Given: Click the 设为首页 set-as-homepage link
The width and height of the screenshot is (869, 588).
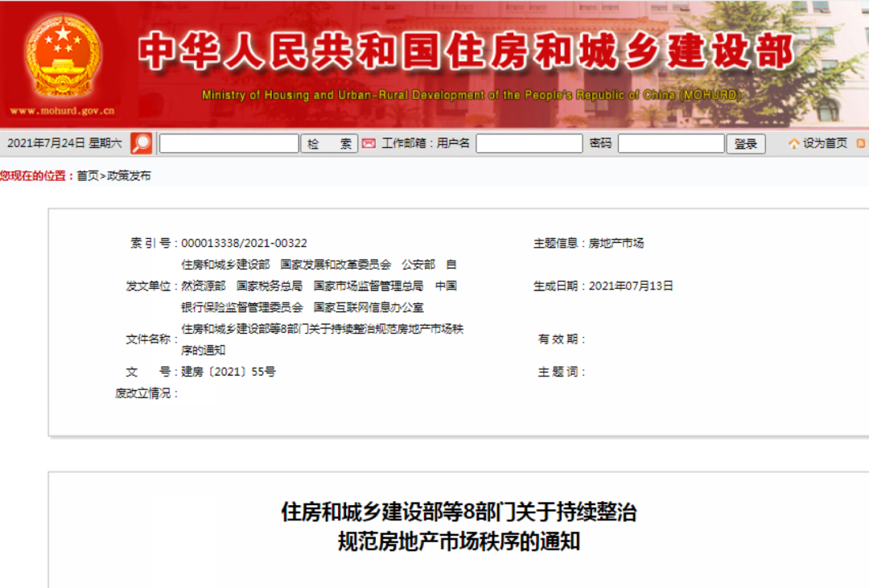Looking at the screenshot, I should point(825,144).
